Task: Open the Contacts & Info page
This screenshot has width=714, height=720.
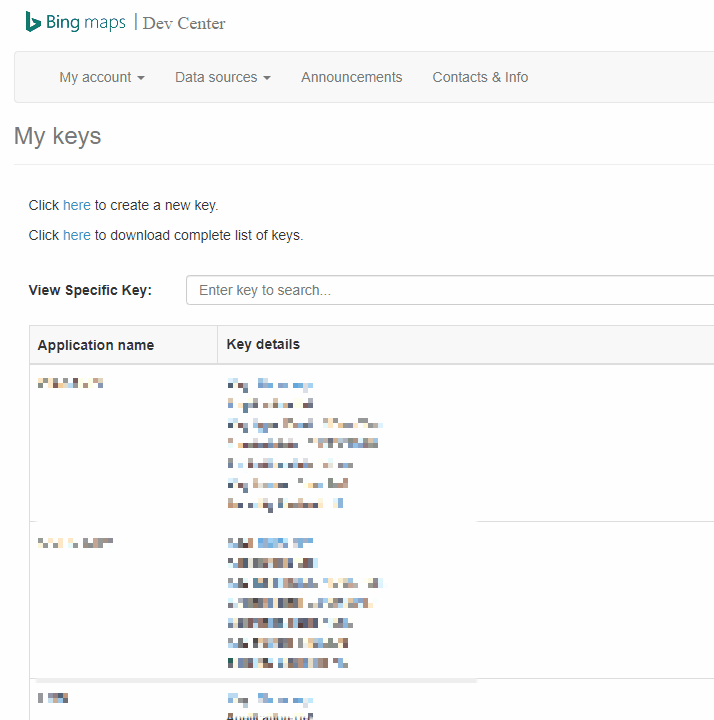Action: click(480, 77)
